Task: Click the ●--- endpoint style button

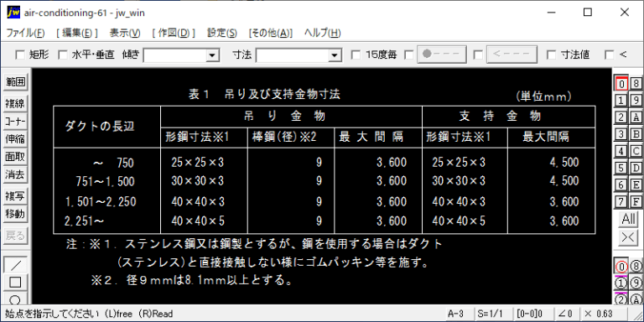Action: (442, 55)
